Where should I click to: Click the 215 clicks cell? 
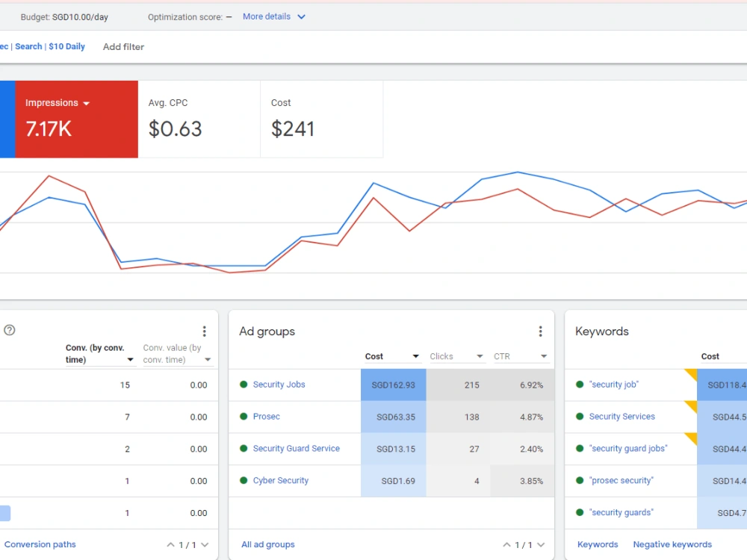458,385
